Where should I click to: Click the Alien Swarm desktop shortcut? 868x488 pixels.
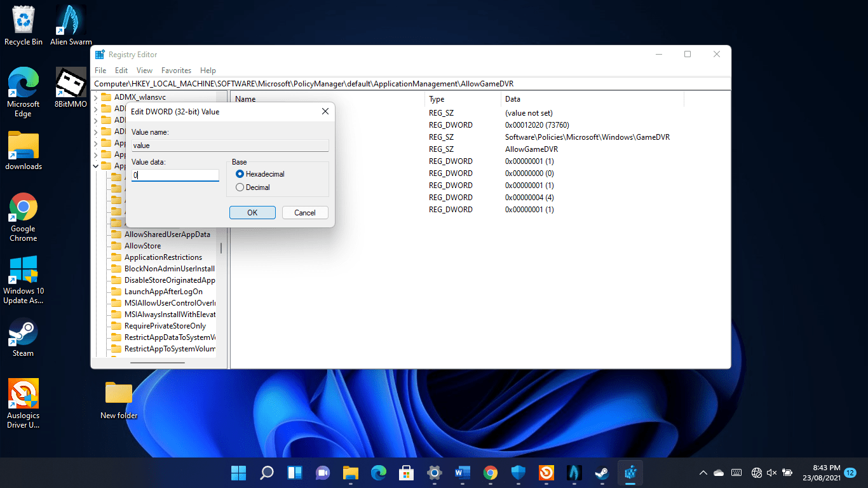pos(71,25)
